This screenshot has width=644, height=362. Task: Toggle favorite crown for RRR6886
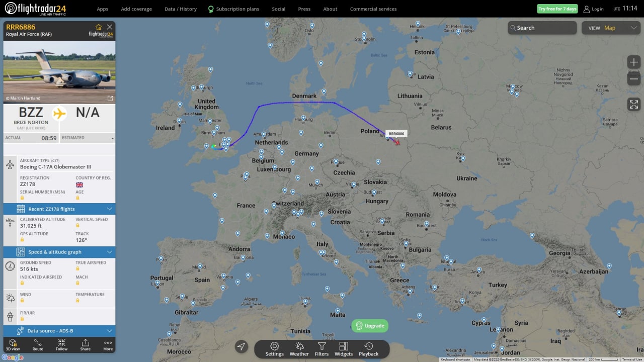(99, 27)
